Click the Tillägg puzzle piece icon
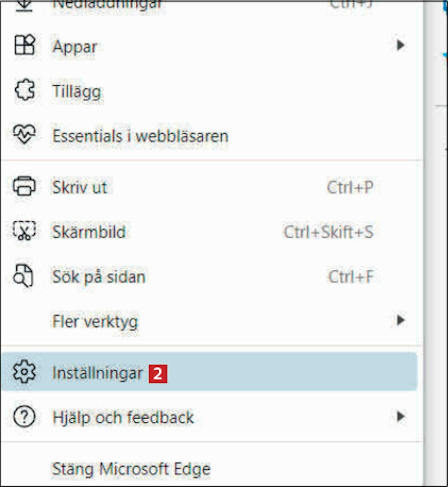The image size is (448, 487). [24, 90]
